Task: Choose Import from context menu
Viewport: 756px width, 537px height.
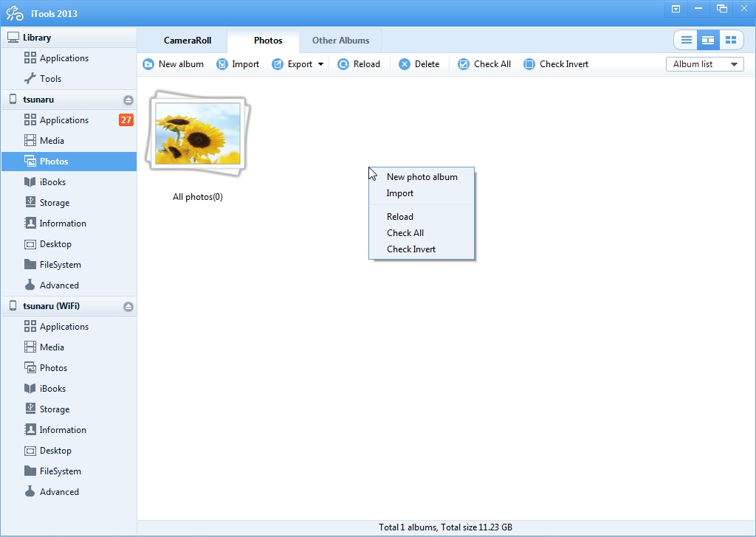Action: pyautogui.click(x=422, y=193)
